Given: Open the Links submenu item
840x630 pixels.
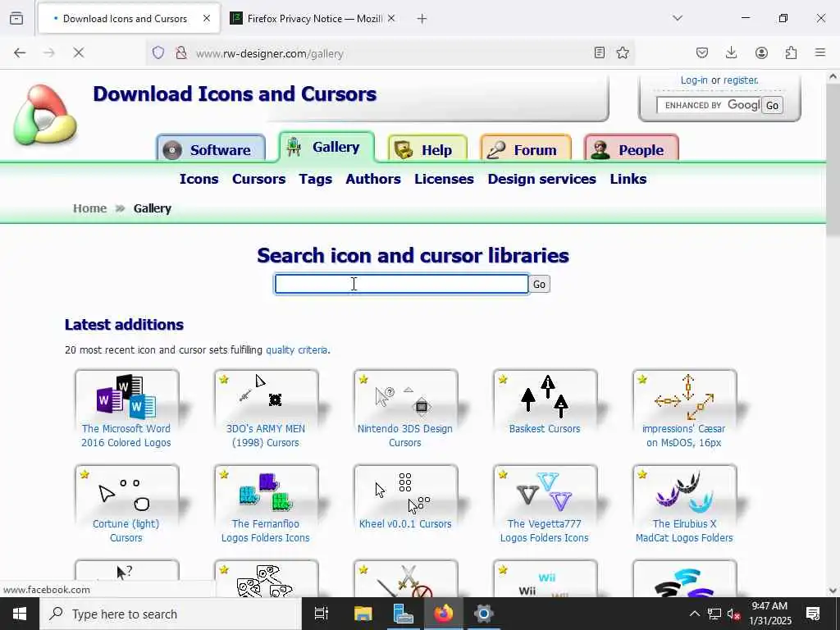Looking at the screenshot, I should pos(628,179).
